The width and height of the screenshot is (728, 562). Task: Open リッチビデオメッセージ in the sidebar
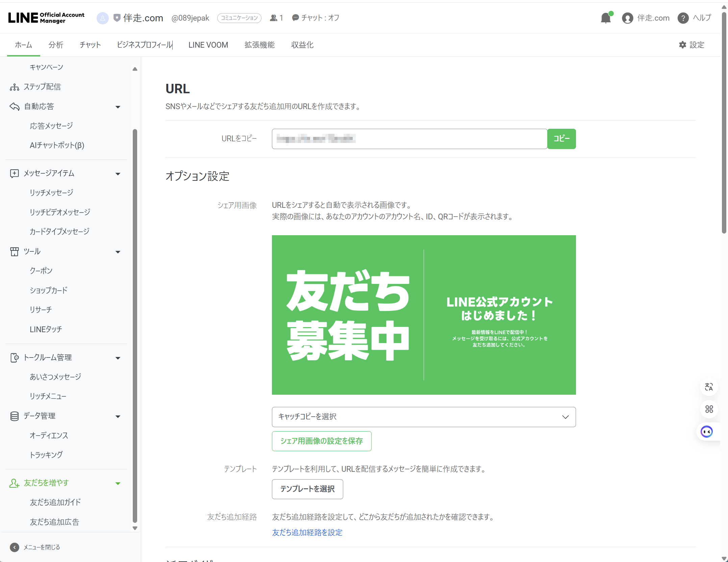click(x=60, y=212)
